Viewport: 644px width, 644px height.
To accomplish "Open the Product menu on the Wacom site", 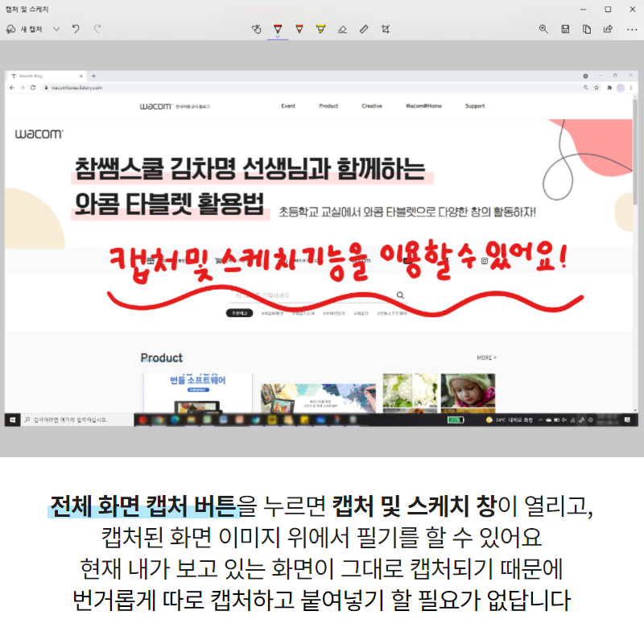I will coord(328,106).
